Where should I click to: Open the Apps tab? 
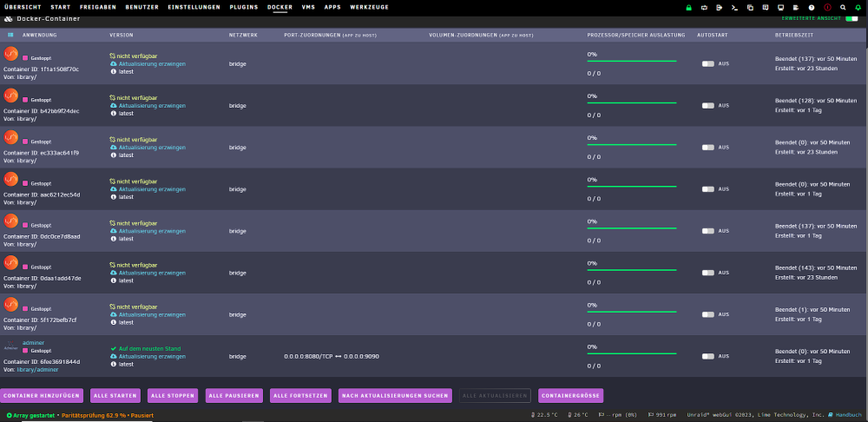point(332,7)
